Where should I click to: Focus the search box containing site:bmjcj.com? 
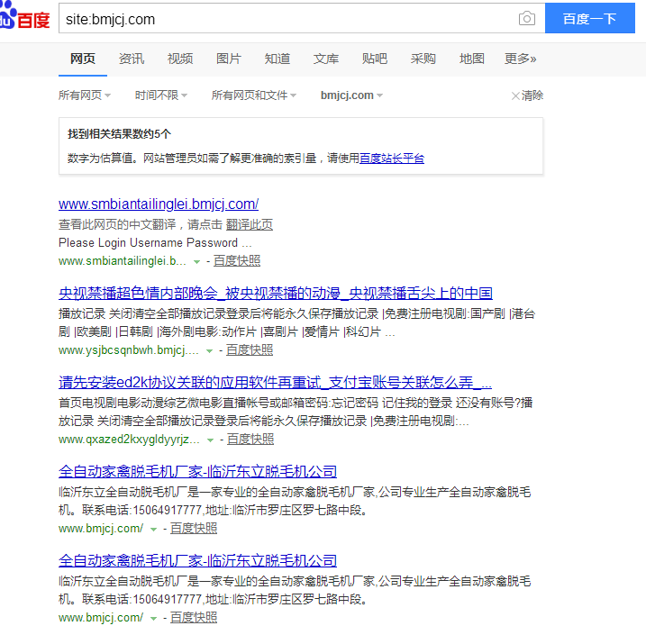click(x=288, y=19)
